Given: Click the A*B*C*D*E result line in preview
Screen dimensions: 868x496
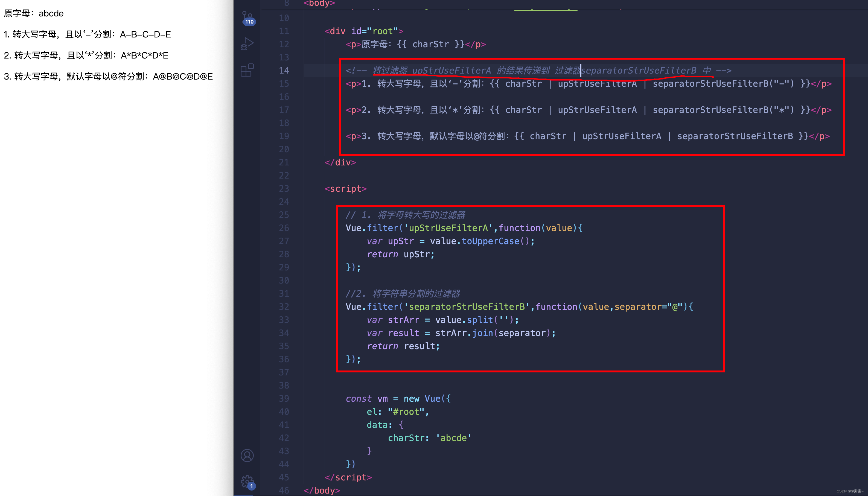Looking at the screenshot, I should click(86, 56).
